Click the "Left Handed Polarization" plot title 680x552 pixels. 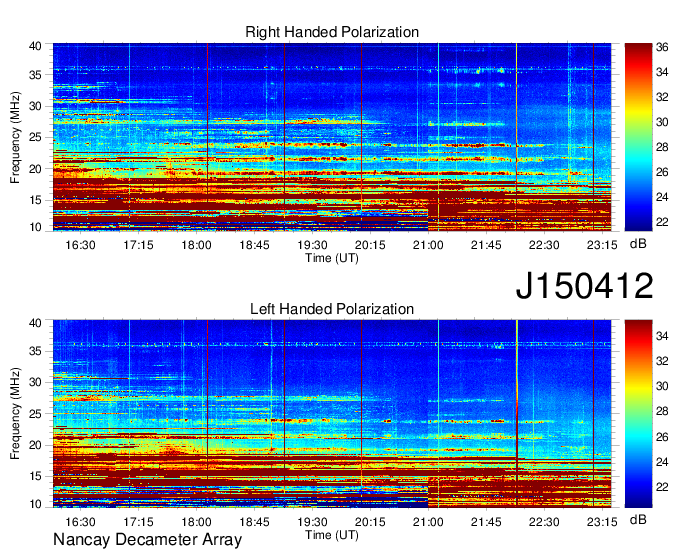click(x=332, y=309)
